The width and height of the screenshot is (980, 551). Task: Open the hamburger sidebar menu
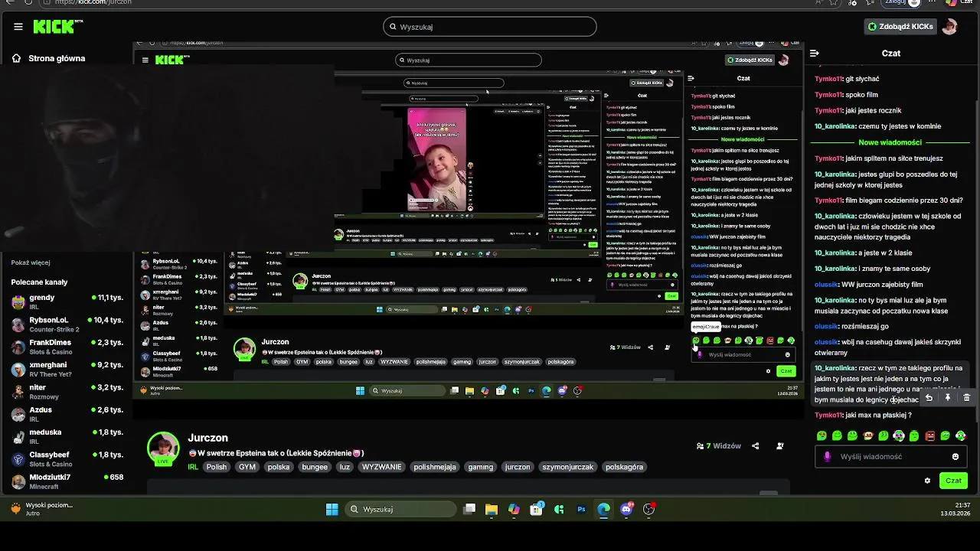[x=18, y=27]
